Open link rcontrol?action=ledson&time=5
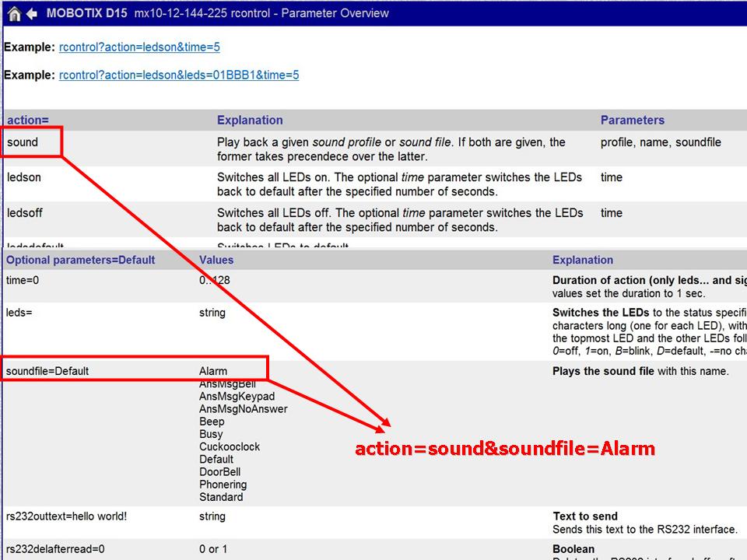This screenshot has width=747, height=560. [x=139, y=47]
